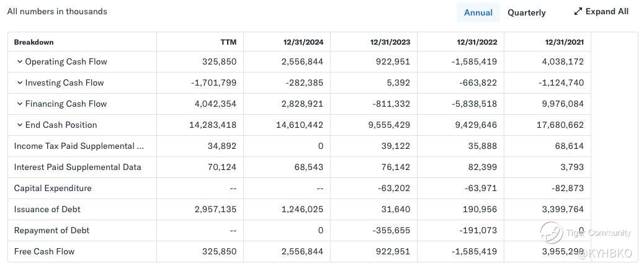Click the Capital Expenditure row label
The image size is (644, 268).
coord(53,188)
